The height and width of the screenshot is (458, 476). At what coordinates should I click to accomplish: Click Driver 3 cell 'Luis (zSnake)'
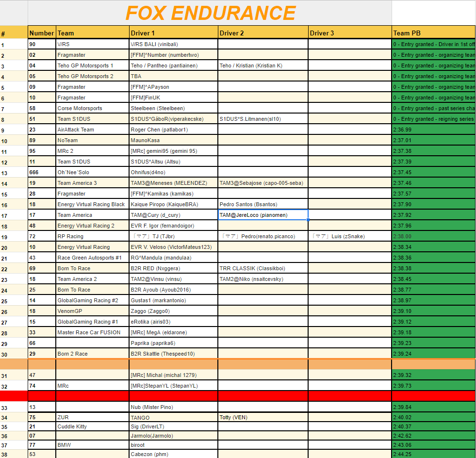click(x=350, y=236)
